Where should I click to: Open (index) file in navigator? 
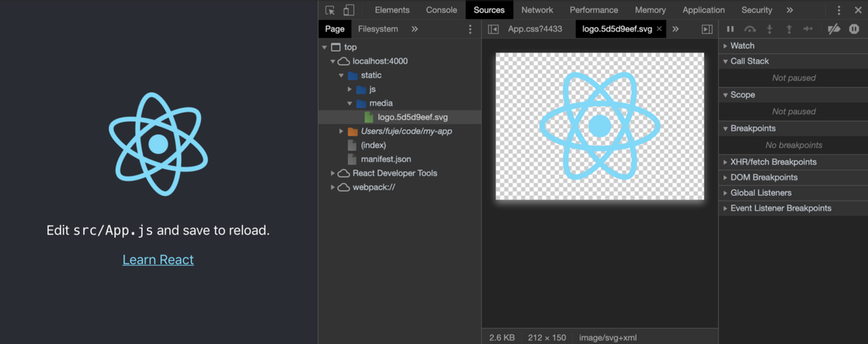tap(373, 145)
